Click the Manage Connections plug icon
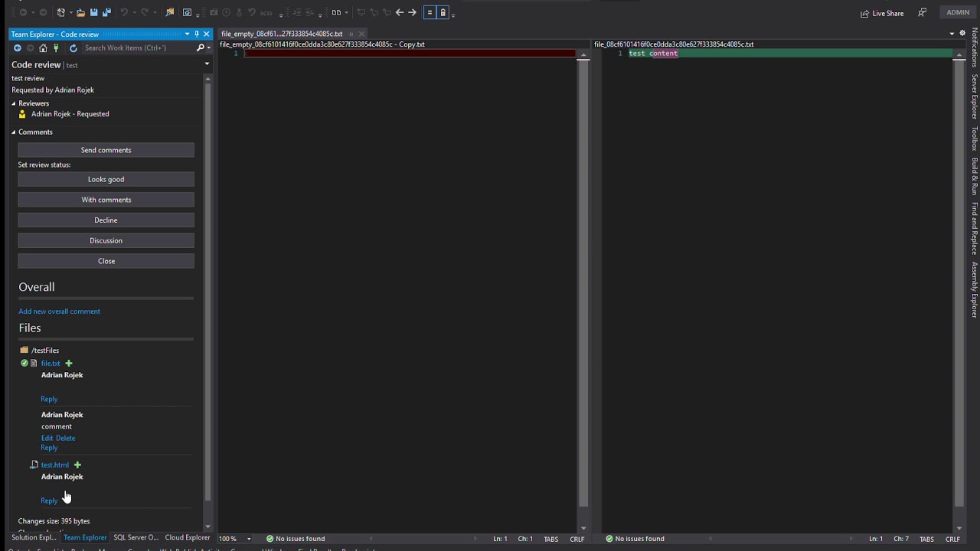The image size is (980, 551). coord(56,47)
